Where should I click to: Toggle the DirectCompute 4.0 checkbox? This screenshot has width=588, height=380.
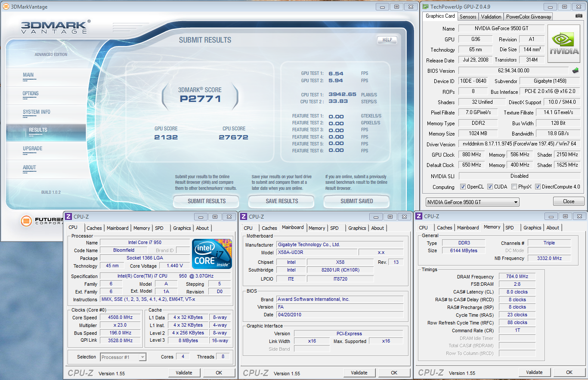pos(538,187)
